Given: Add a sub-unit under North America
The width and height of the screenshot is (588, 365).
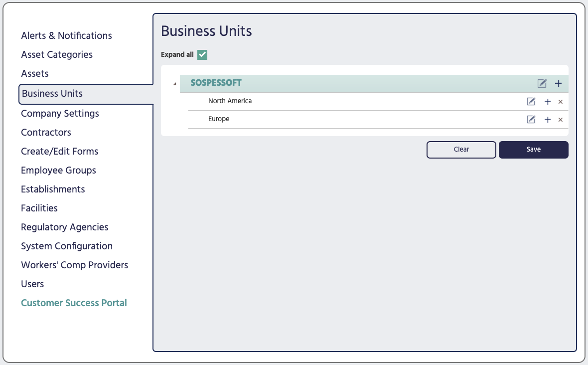Looking at the screenshot, I should pos(547,101).
